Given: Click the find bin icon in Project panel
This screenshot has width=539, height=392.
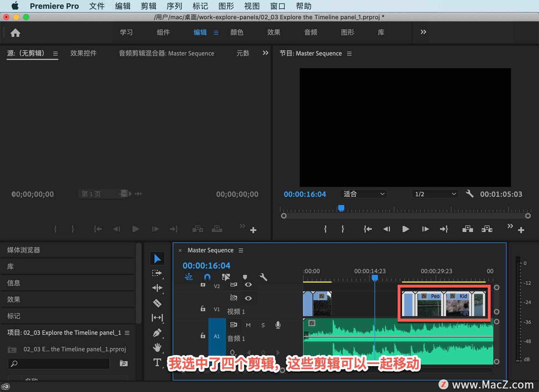Looking at the screenshot, I should click(124, 363).
